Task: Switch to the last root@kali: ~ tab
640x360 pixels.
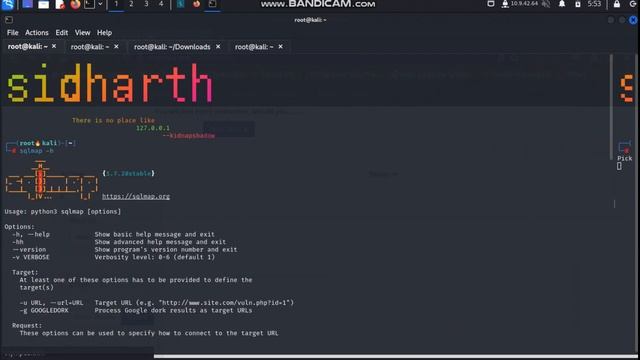Action: 254,47
